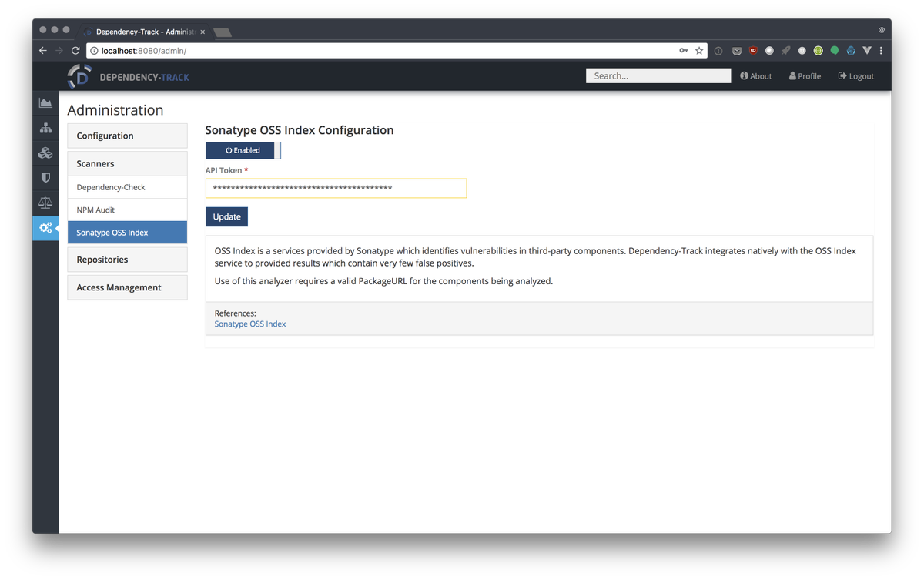Screen dimensions: 924x580
Task: Click the browser forward arrow
Action: coord(59,51)
